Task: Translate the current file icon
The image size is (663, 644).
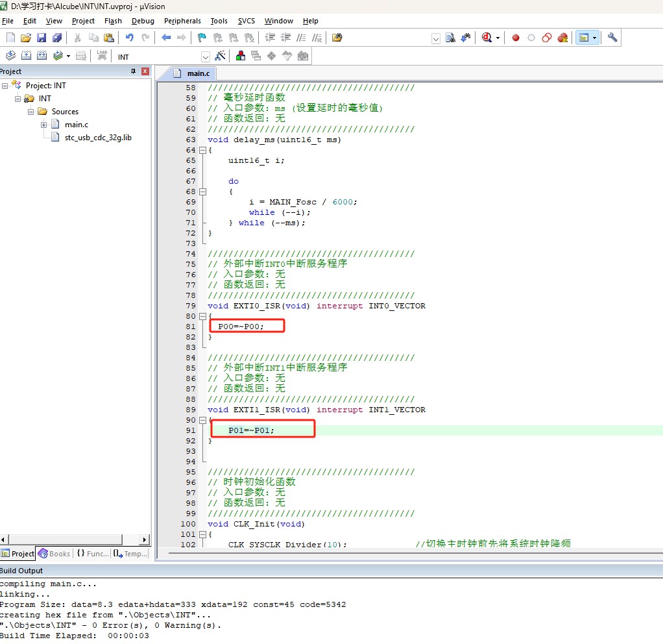Action: click(10, 56)
